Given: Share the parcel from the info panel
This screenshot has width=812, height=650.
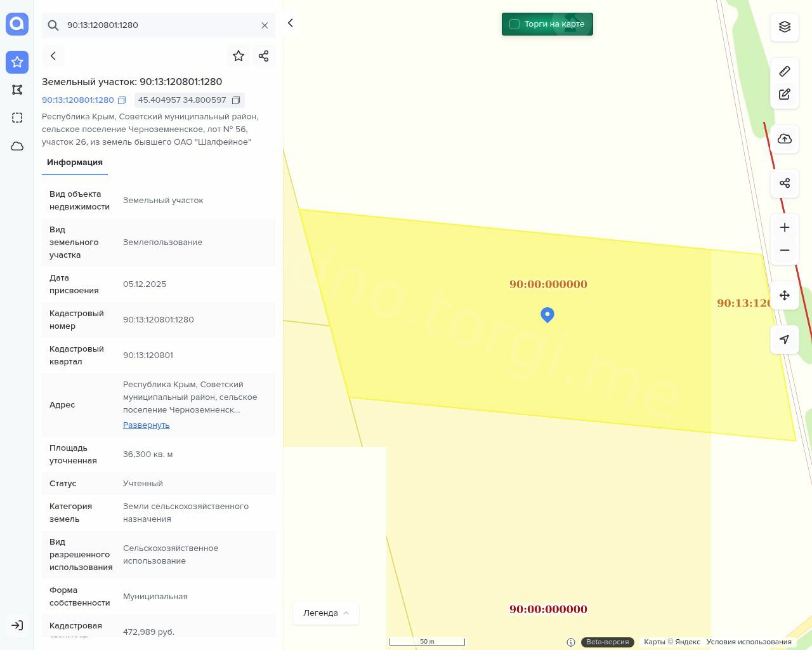Looking at the screenshot, I should point(264,56).
